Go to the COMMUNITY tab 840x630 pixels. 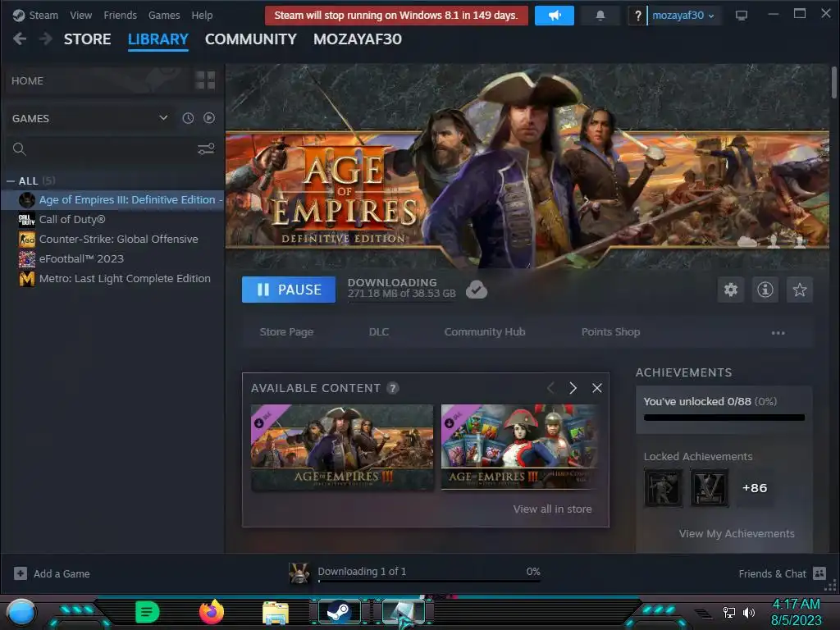[x=251, y=39]
